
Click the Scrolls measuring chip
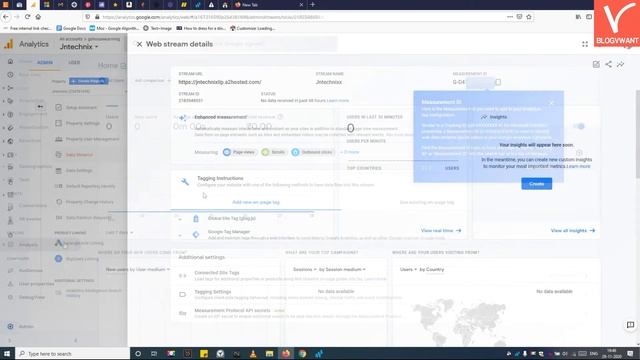(x=274, y=152)
